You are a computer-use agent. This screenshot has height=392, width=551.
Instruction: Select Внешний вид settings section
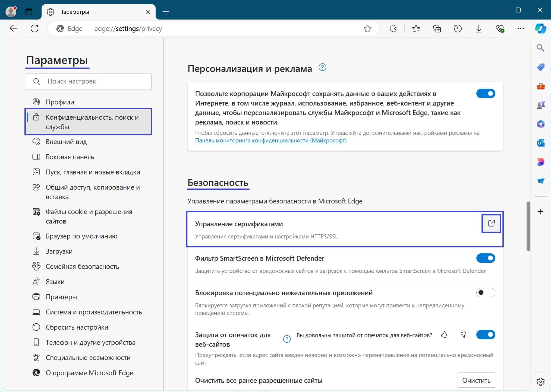click(88, 142)
